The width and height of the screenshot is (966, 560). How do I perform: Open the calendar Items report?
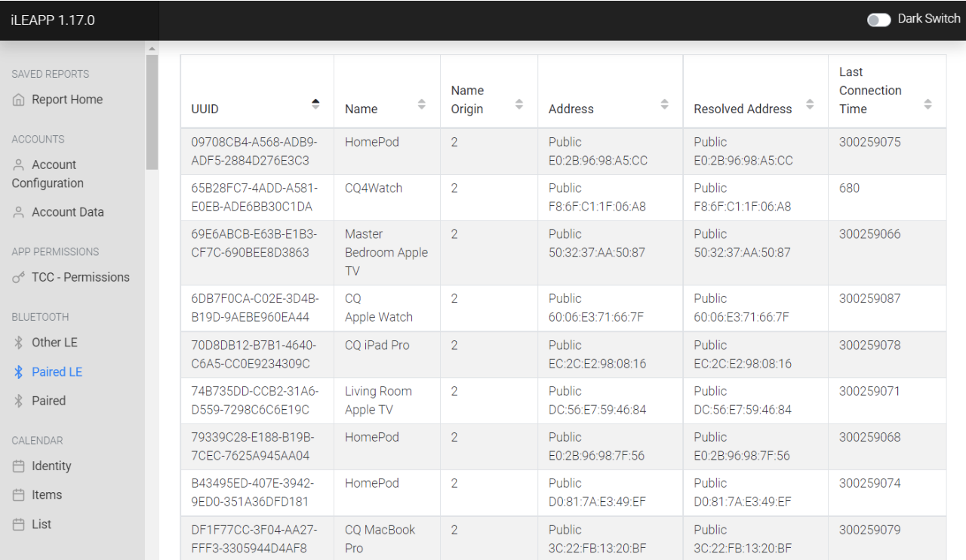click(x=47, y=494)
